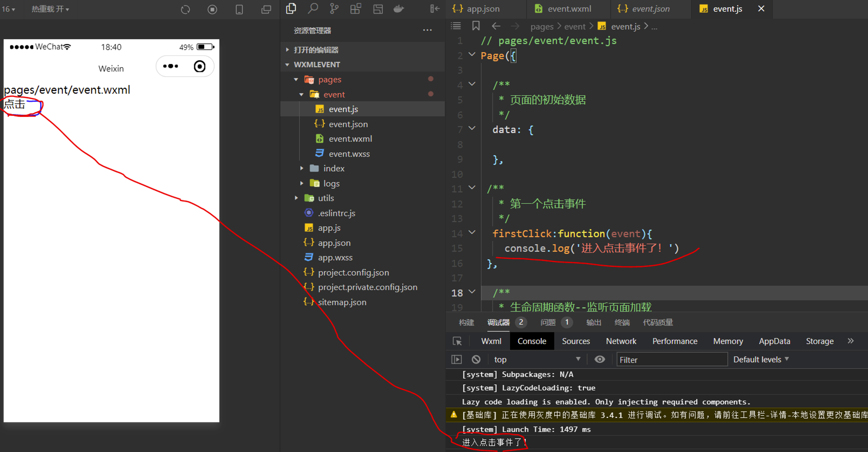The width and height of the screenshot is (868, 452).
Task: Click the stop simulator icon
Action: tap(212, 9)
